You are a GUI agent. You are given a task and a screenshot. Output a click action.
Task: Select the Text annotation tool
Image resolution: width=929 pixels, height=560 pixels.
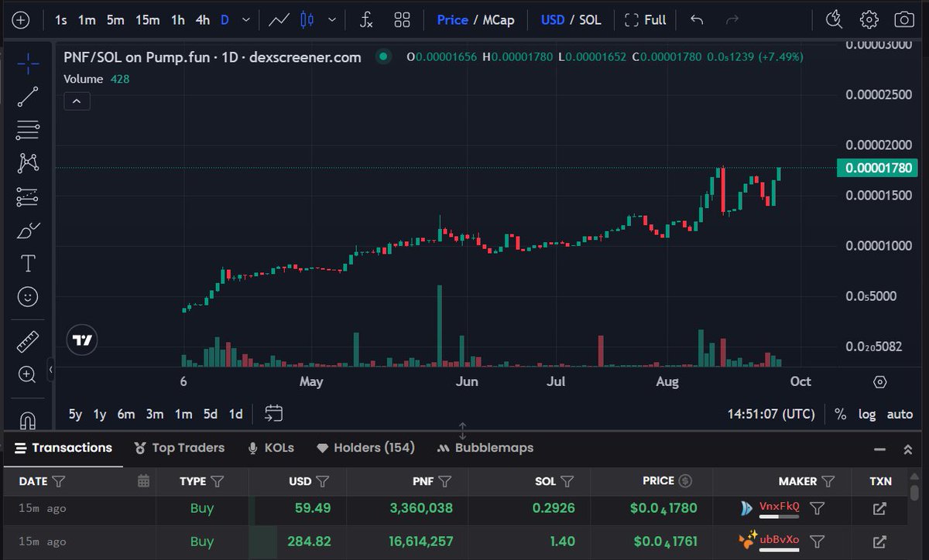coord(28,264)
